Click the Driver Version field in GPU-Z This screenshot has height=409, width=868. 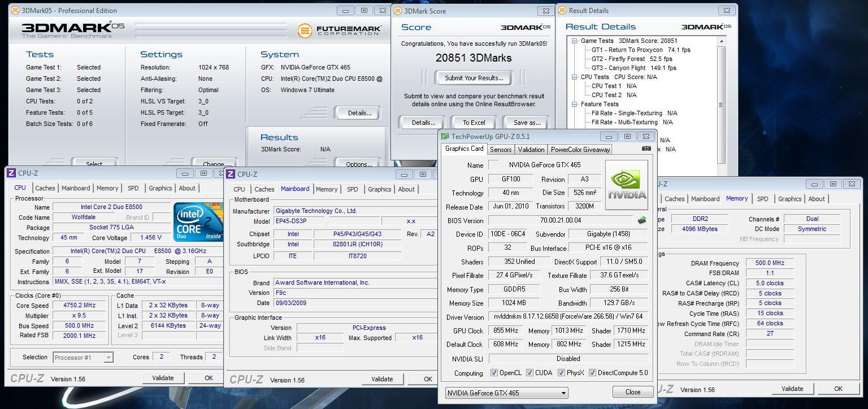(x=568, y=317)
